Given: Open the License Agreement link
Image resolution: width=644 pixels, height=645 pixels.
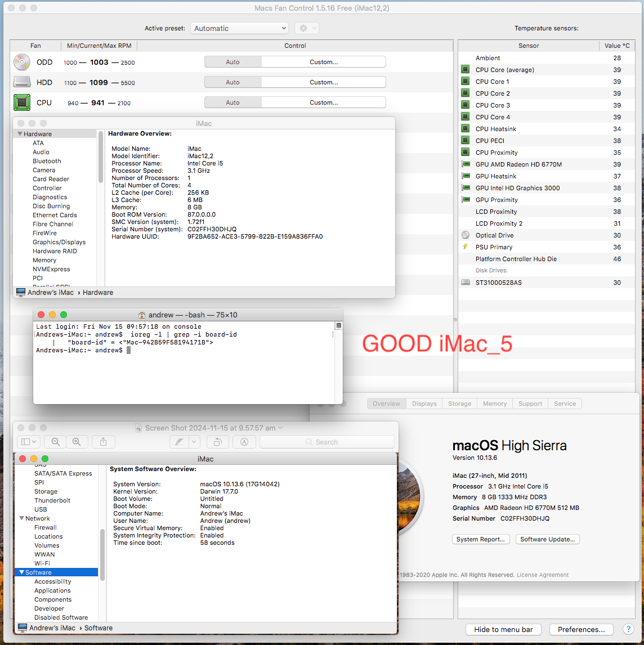Looking at the screenshot, I should [x=542, y=575].
